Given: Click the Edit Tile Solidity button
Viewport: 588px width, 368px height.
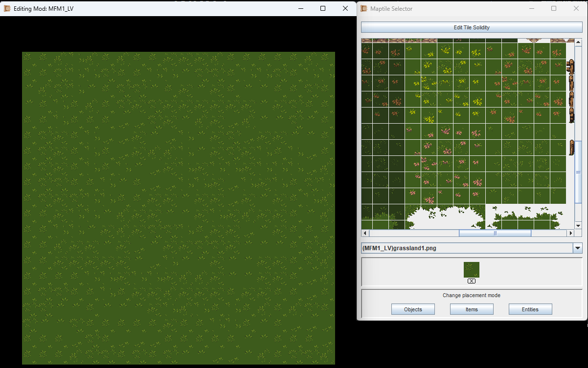Looking at the screenshot, I should click(x=471, y=27).
